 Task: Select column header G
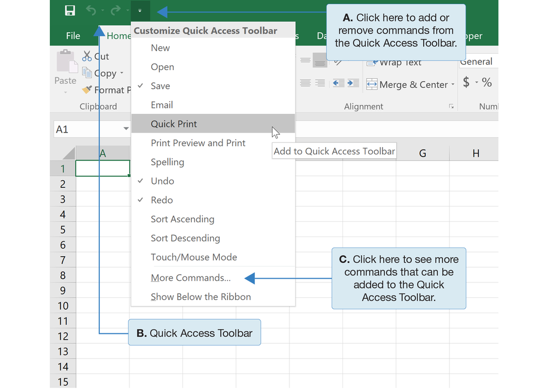(423, 154)
